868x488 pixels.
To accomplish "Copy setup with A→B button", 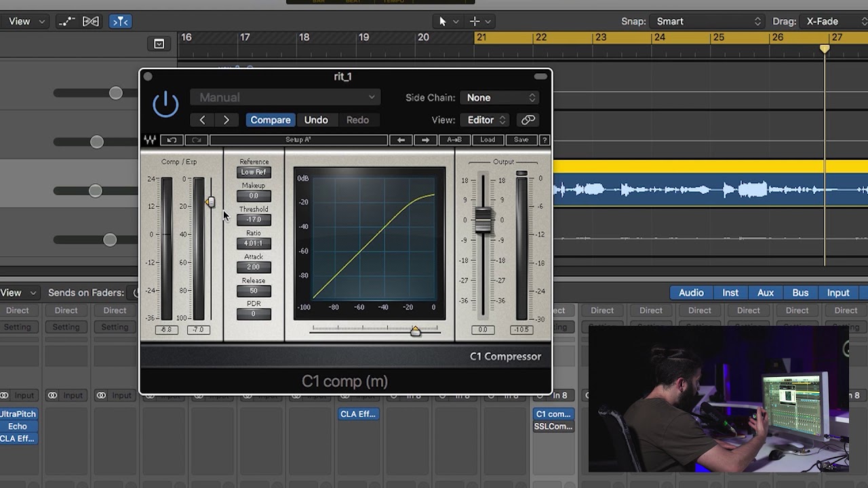I will (454, 140).
